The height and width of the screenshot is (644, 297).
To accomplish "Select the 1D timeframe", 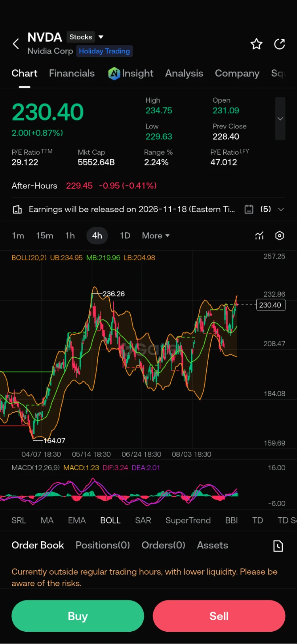I will 125,236.
